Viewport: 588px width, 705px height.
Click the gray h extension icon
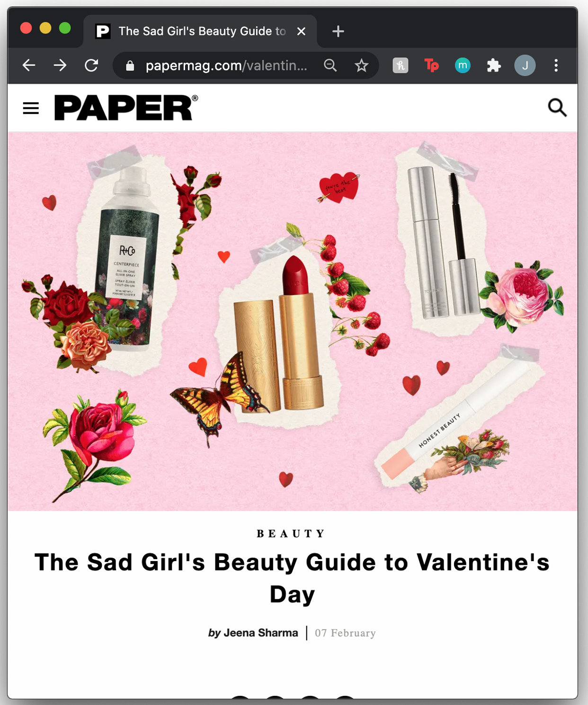click(x=401, y=65)
